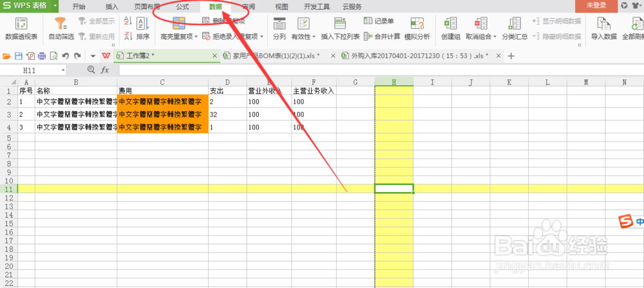The image size is (644, 288).
Task: Click the red WPS home icon
Action: [x=106, y=56]
